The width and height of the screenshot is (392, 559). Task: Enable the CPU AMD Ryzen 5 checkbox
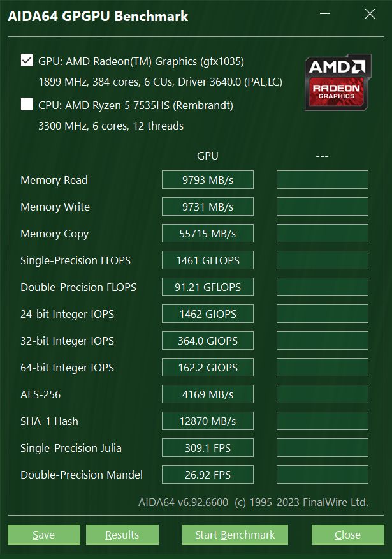click(x=27, y=105)
